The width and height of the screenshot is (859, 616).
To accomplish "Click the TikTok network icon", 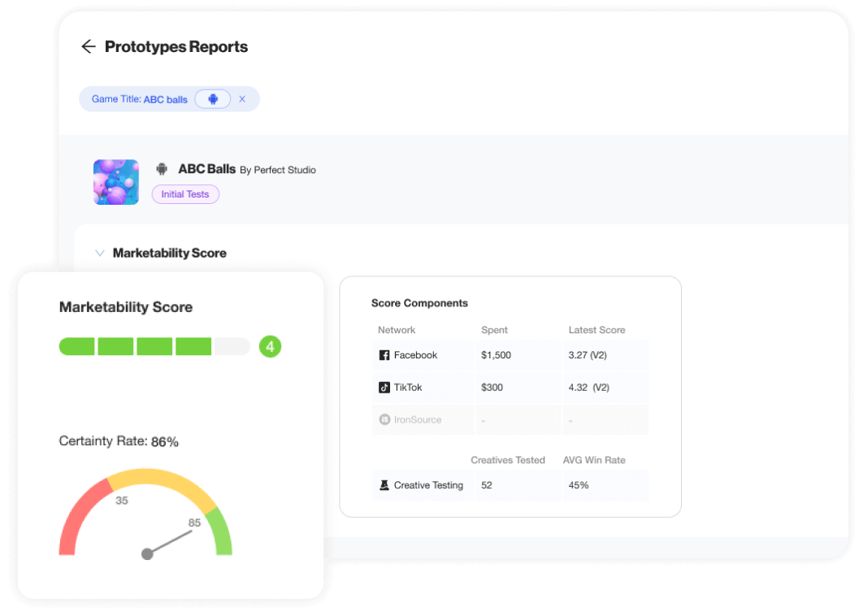I will [384, 388].
